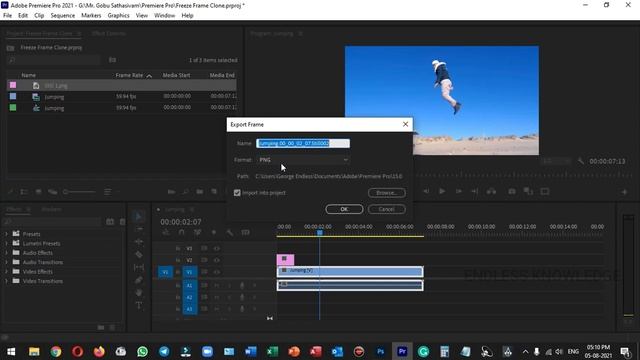Select the Type tool
This screenshot has width=640, height=360.
click(x=139, y=305)
